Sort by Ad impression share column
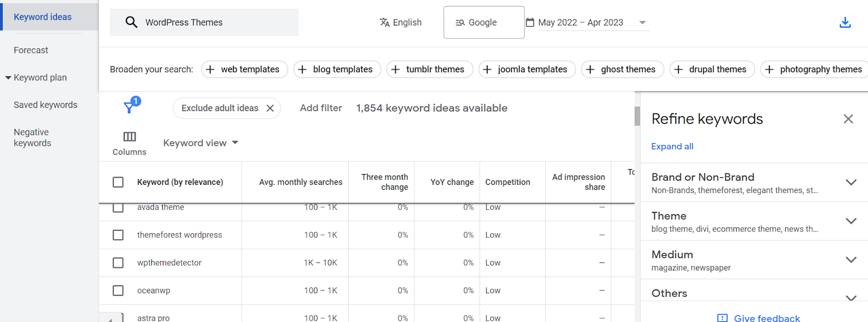This screenshot has width=868, height=322. [578, 182]
